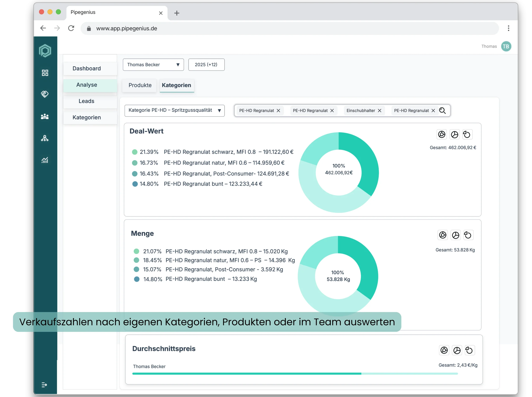The image size is (532, 397).
Task: Open the analytics chart icon in sidebar
Action: tap(45, 160)
